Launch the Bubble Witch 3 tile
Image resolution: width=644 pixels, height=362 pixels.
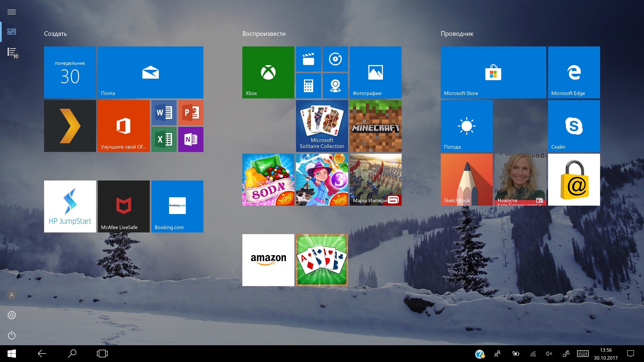point(322,180)
